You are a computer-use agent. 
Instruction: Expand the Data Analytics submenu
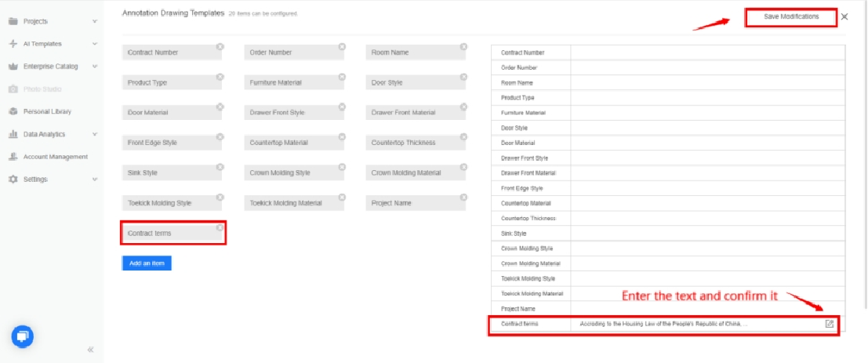click(94, 134)
